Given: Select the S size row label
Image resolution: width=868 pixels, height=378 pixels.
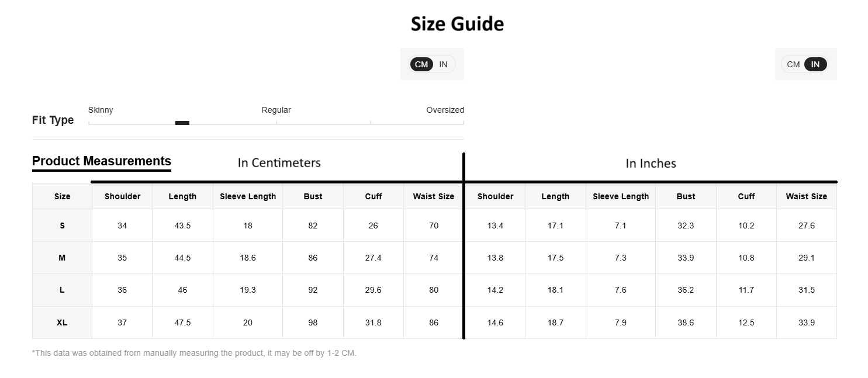Looking at the screenshot, I should point(62,226).
